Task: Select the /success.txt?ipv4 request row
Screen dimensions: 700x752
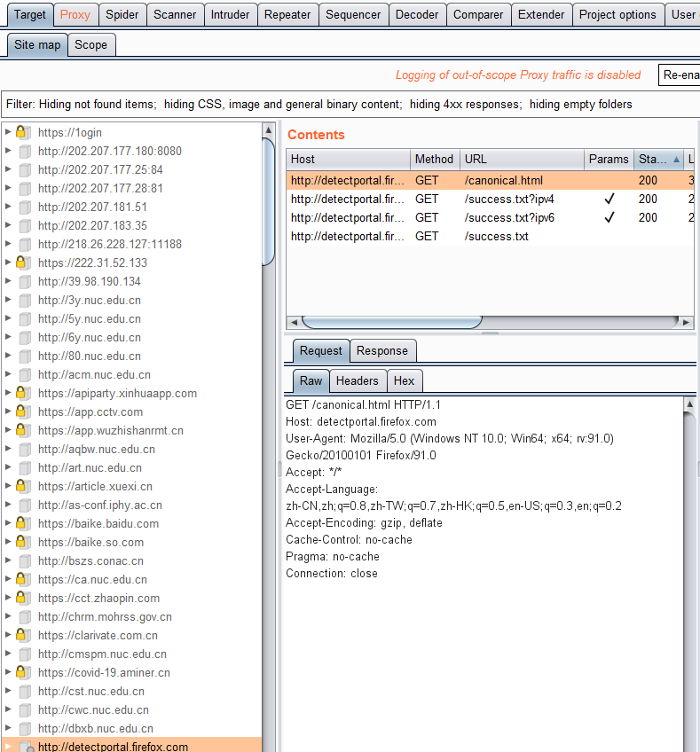Action: (x=490, y=199)
